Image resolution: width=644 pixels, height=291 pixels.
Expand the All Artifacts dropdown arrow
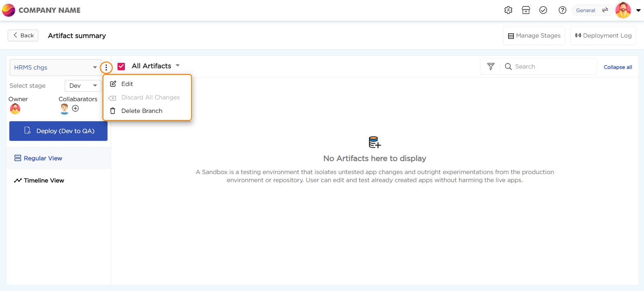coord(178,66)
